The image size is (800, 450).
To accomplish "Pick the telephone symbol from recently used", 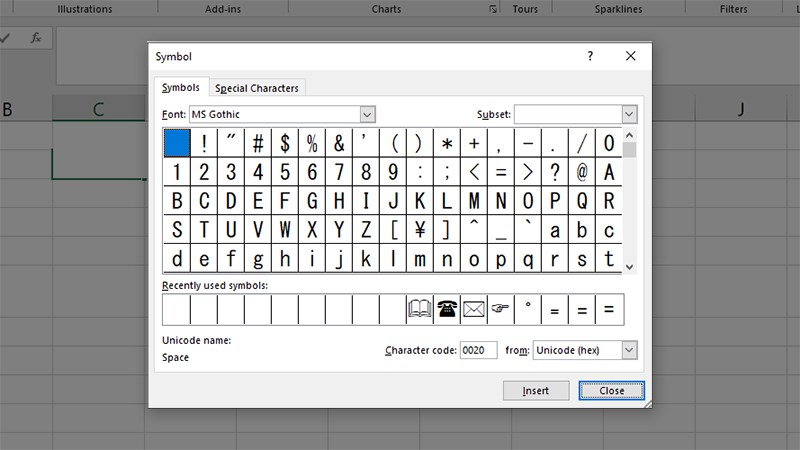I will tap(447, 310).
